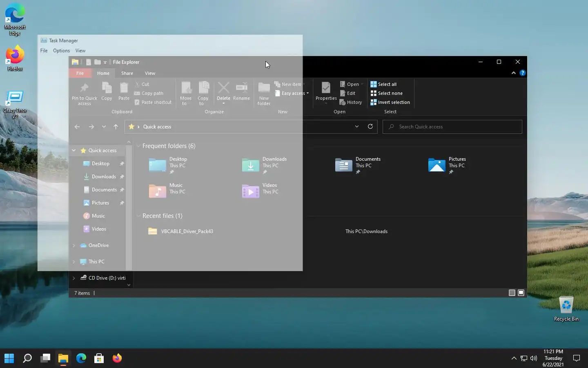The width and height of the screenshot is (588, 368).
Task: Click the Up one level arrow
Action: [116, 127]
